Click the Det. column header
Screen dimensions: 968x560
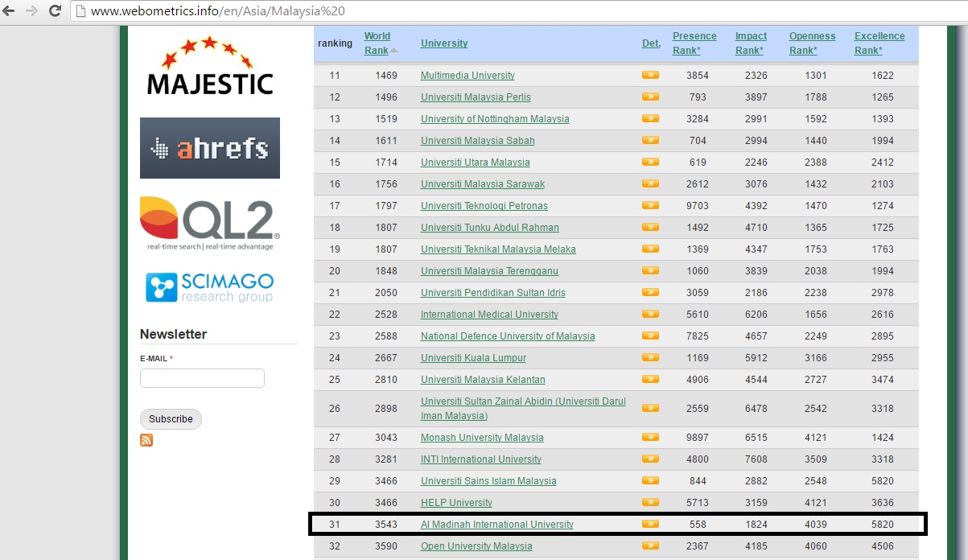tap(651, 43)
